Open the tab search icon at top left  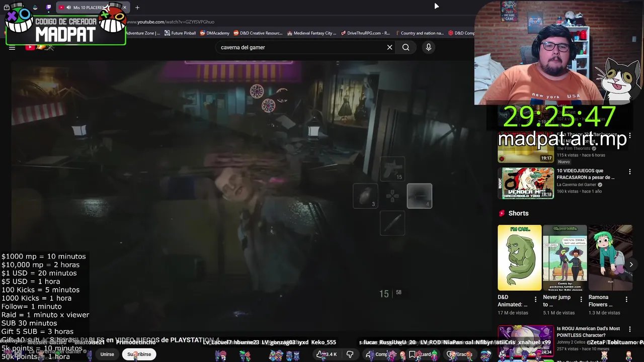[x=7, y=8]
